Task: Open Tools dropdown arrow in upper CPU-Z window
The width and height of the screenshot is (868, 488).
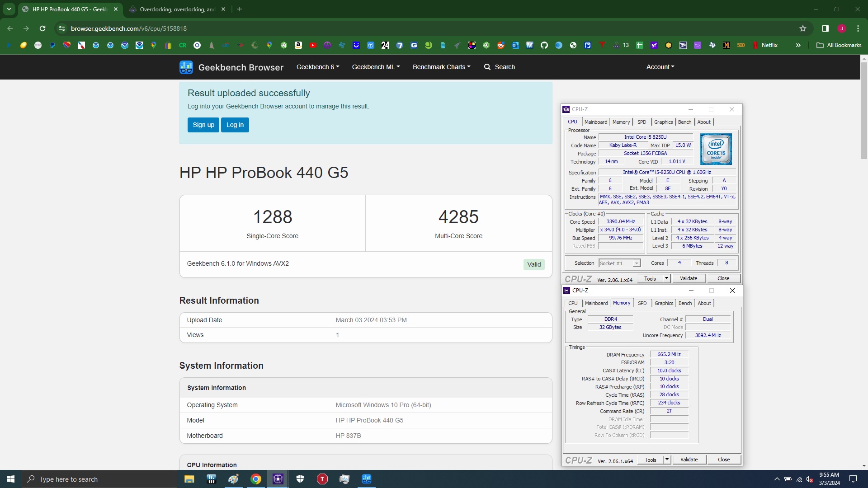Action: (666, 278)
